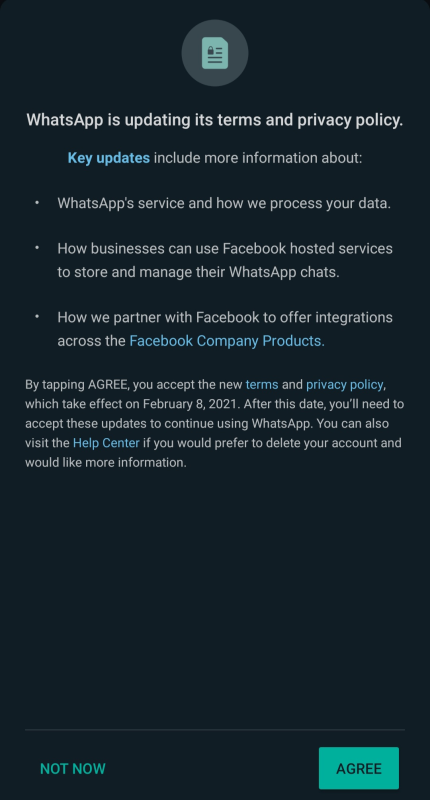Click the WhatsApp's service bullet text

[x=224, y=204]
